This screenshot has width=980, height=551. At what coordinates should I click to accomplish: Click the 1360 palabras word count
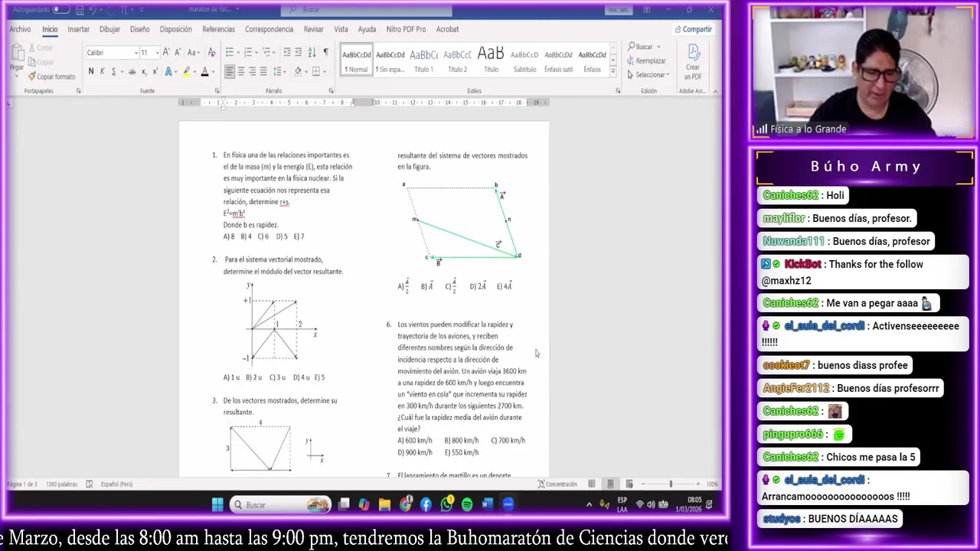point(62,484)
